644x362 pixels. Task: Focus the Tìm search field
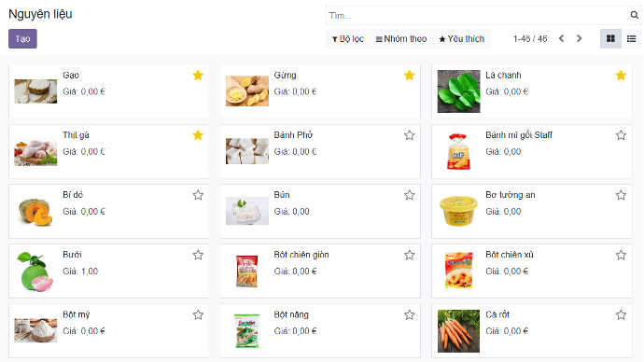478,16
